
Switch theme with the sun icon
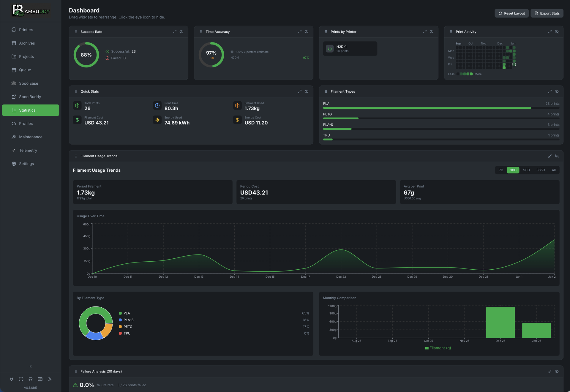(50, 379)
